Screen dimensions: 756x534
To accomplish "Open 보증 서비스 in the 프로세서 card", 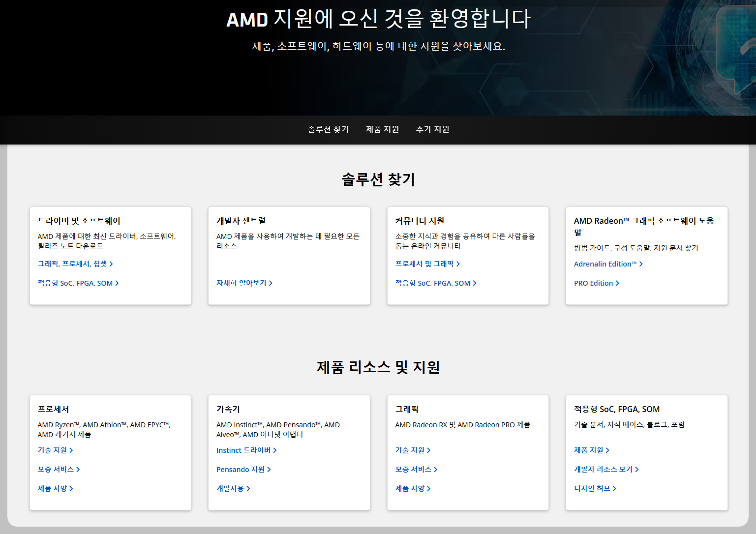I will (x=59, y=470).
